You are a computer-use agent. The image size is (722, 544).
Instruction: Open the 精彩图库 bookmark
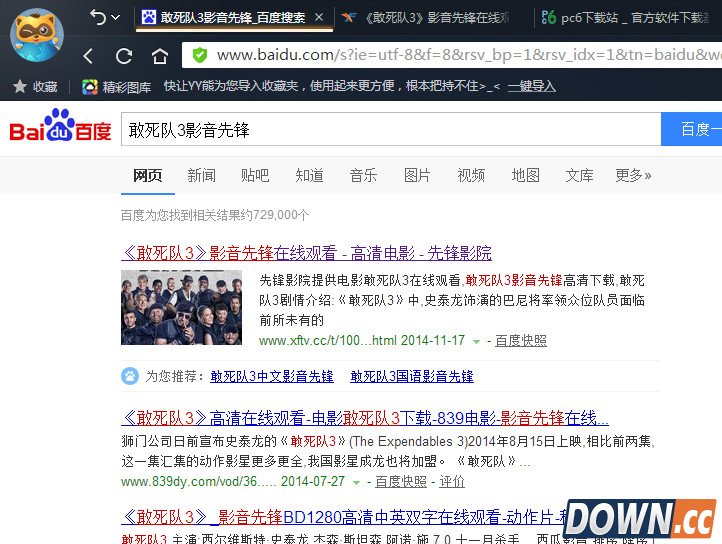pyautogui.click(x=116, y=87)
